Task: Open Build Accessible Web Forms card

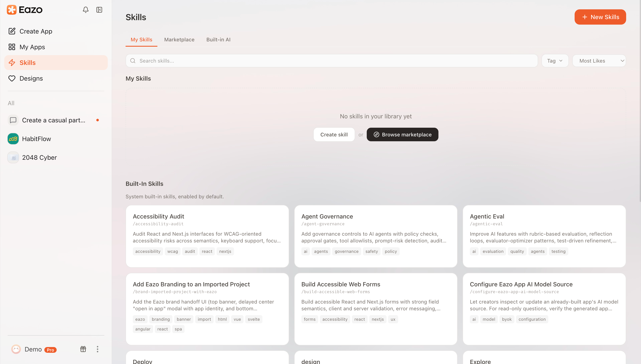Action: (x=376, y=309)
